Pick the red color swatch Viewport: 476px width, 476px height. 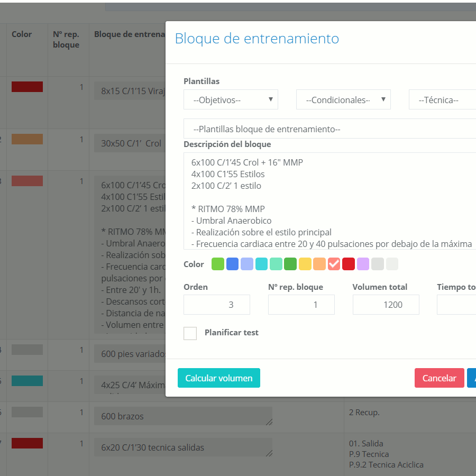pyautogui.click(x=349, y=264)
